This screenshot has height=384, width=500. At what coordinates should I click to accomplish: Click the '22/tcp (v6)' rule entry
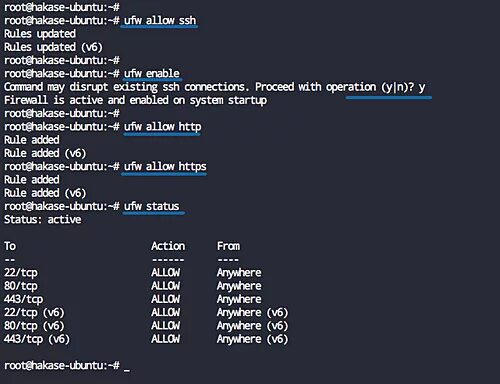34,313
